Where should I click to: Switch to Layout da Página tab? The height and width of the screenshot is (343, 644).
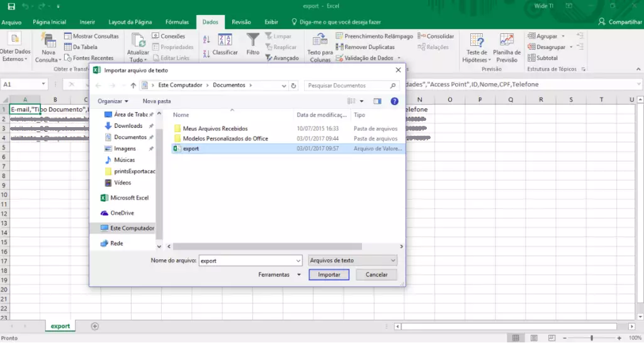[x=130, y=22]
